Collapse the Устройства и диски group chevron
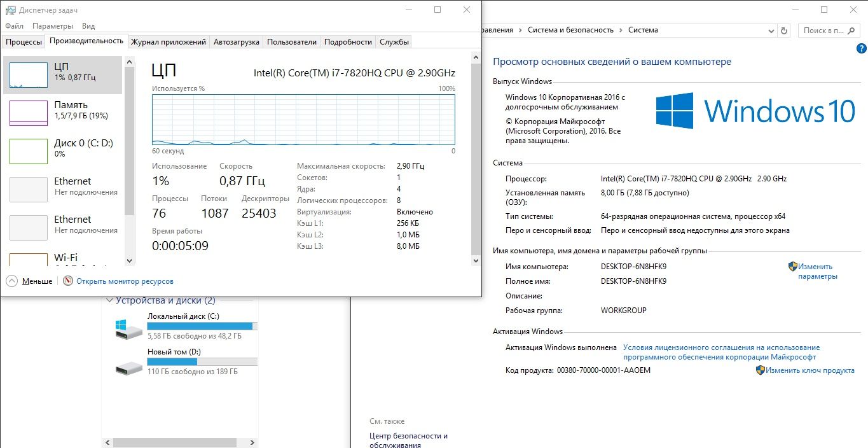868x448 pixels. 110,300
